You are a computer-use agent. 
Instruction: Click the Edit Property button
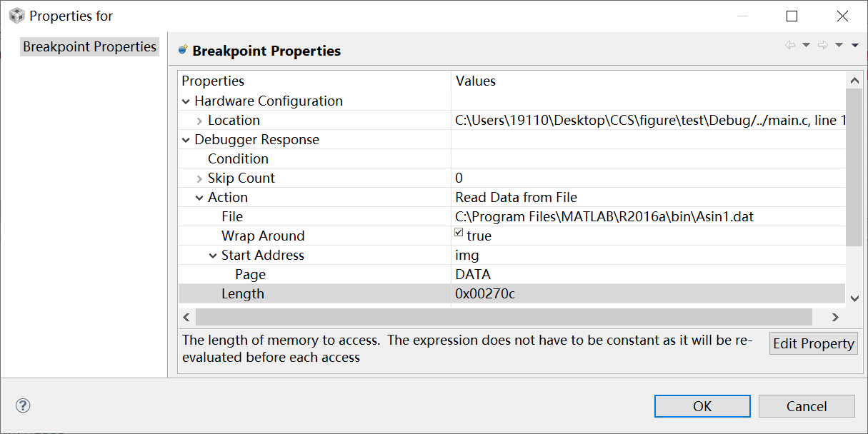813,343
